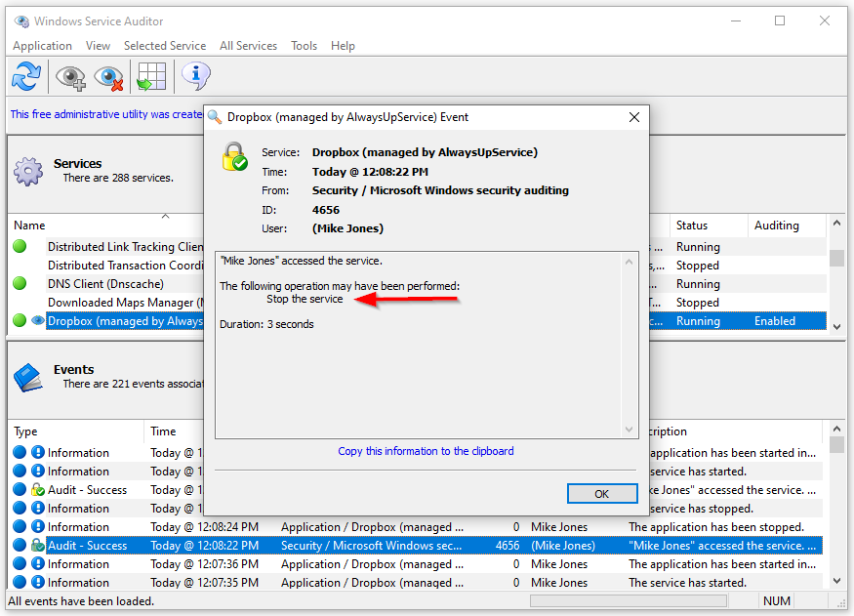
Task: Click the Duration: 3 seconds text
Action: pos(266,324)
